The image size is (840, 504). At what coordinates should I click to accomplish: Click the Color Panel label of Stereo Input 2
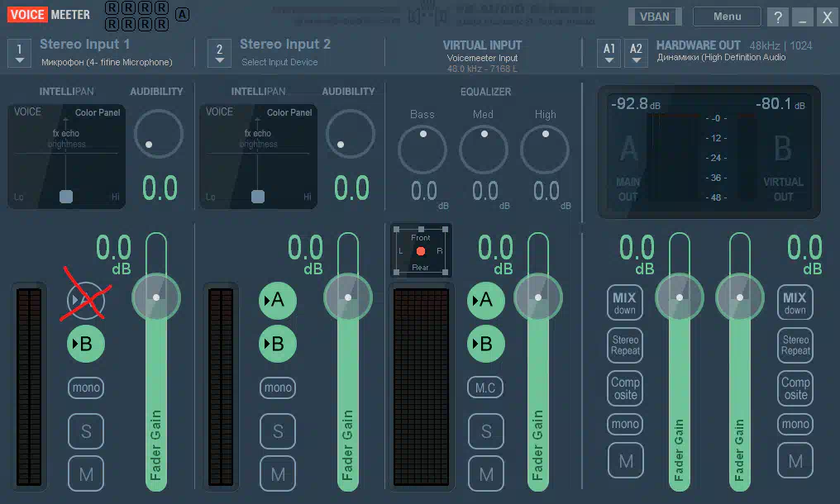tap(289, 112)
